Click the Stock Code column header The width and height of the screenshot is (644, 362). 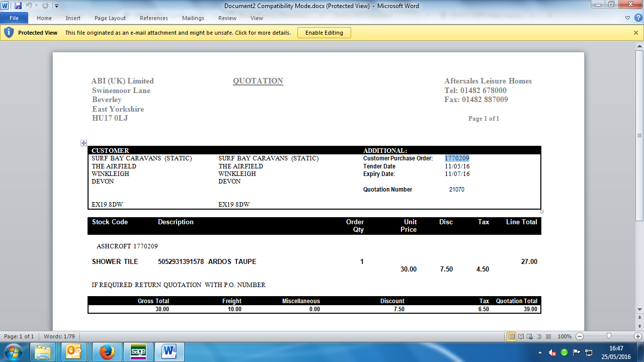(x=110, y=222)
